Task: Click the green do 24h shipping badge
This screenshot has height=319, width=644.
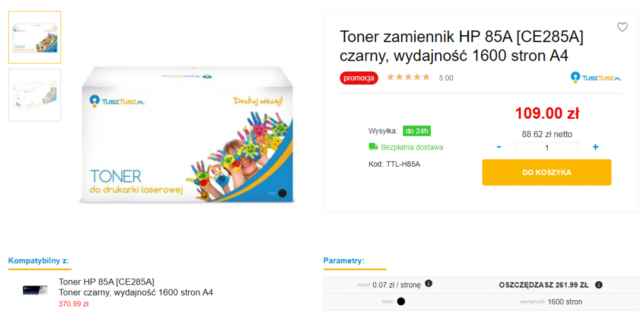Action: click(x=416, y=131)
